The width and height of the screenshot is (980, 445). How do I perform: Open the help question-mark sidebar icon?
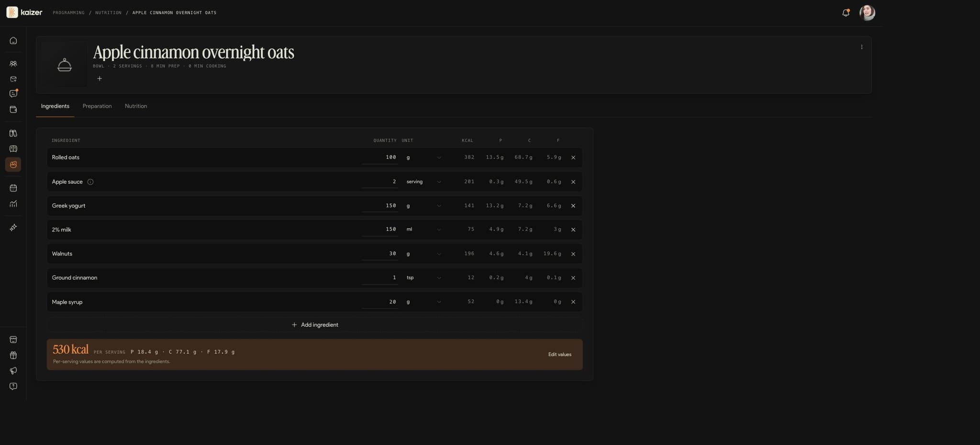point(13,386)
